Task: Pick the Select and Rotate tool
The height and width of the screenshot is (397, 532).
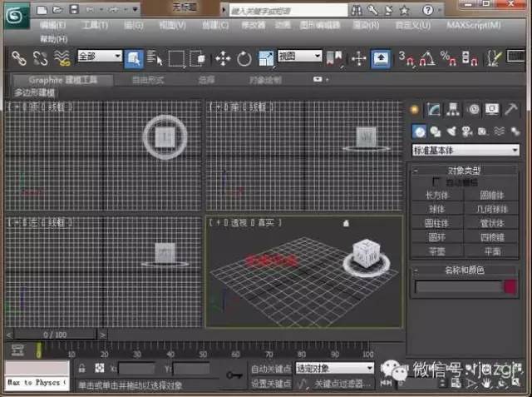Action: (244, 58)
